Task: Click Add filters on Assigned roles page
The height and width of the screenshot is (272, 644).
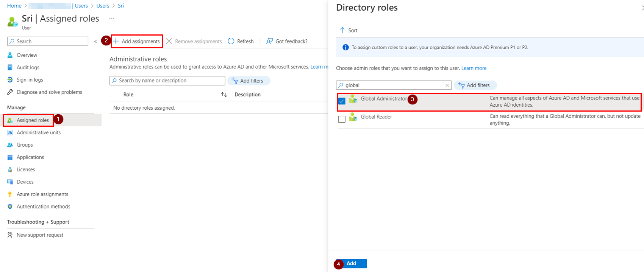Action: [x=249, y=81]
